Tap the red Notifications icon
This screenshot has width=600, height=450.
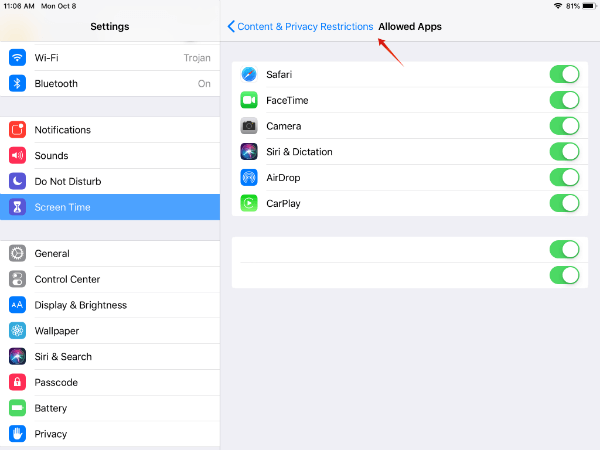pyautogui.click(x=17, y=130)
